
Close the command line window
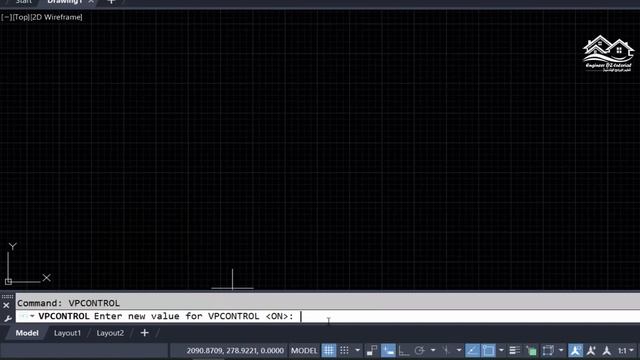pos(6,305)
